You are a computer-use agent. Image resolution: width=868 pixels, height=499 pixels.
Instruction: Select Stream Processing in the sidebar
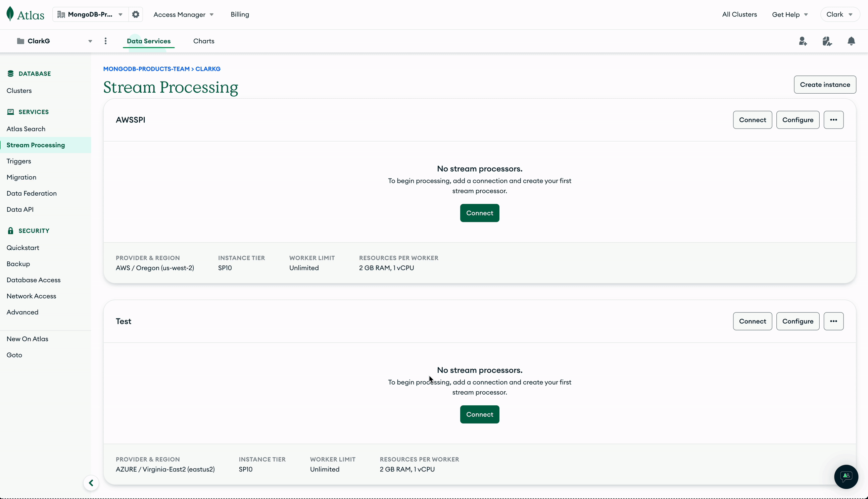click(36, 145)
